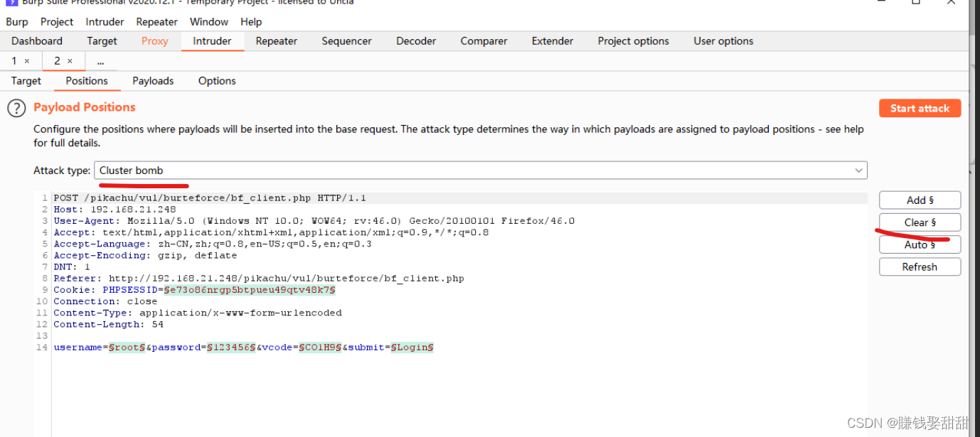Click the Start attack button

(920, 108)
